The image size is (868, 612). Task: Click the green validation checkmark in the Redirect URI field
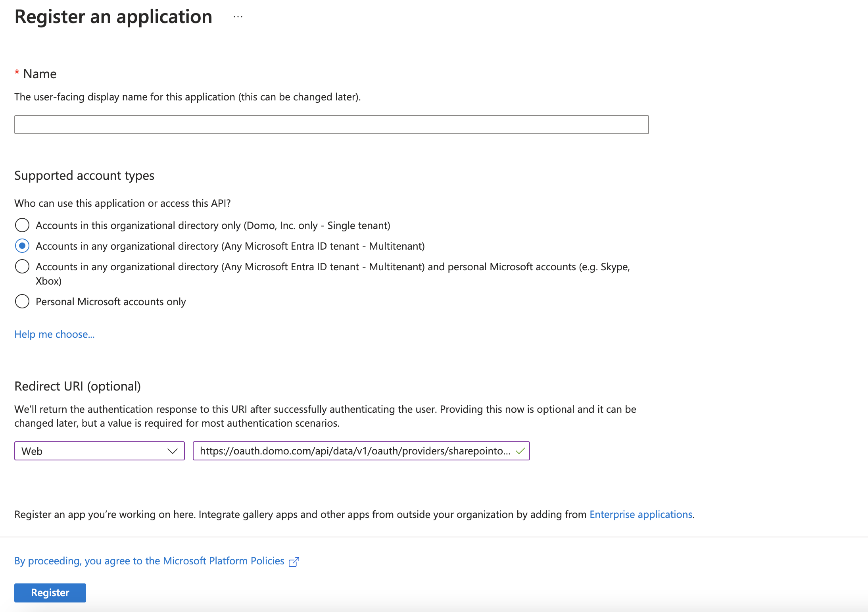[520, 451]
